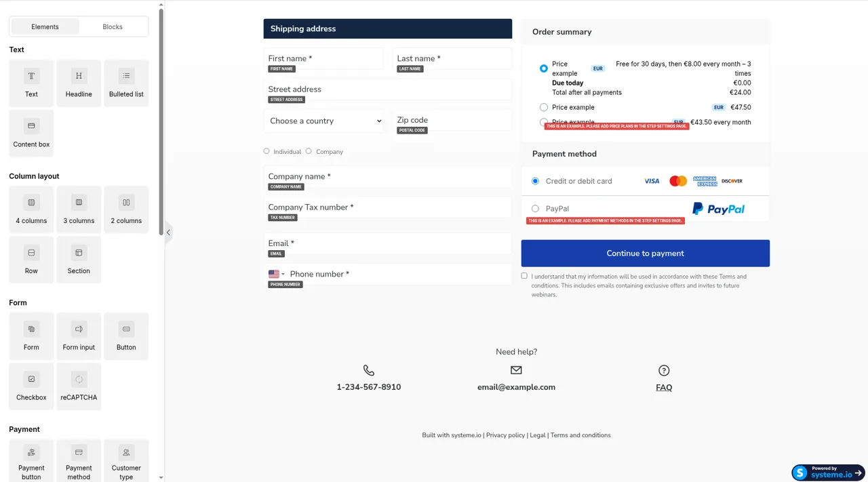Select the first price plan radio

(x=544, y=68)
